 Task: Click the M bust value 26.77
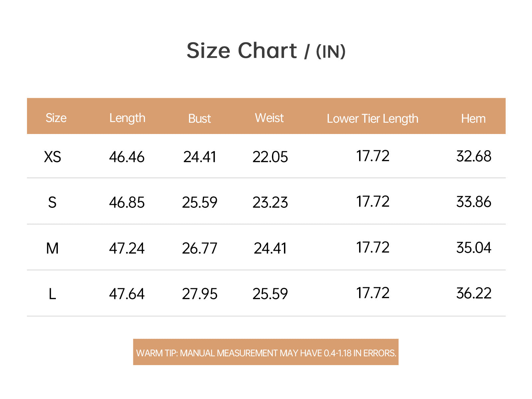[x=199, y=248]
